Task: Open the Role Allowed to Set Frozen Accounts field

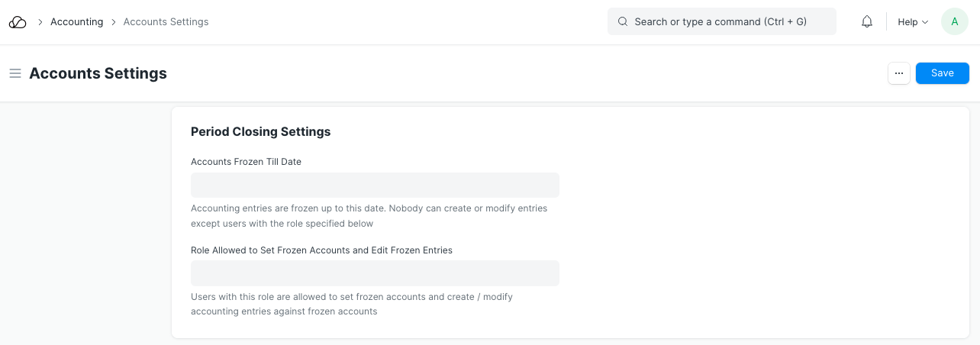Action: coord(375,273)
